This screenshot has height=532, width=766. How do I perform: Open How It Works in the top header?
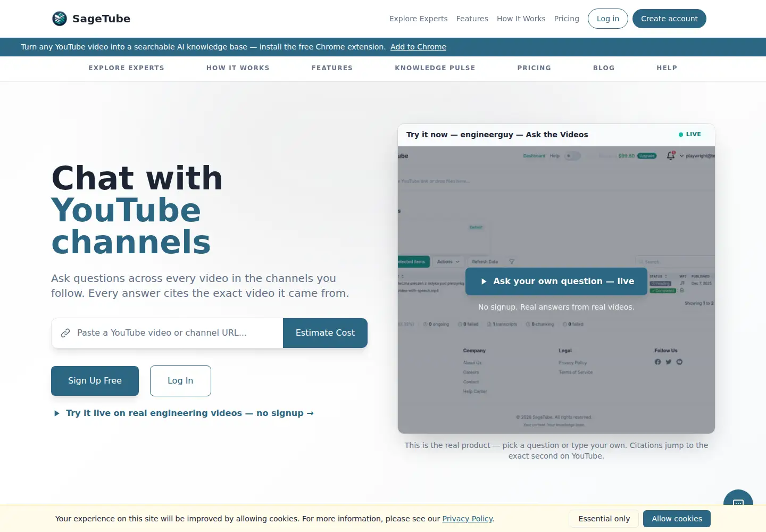521,19
